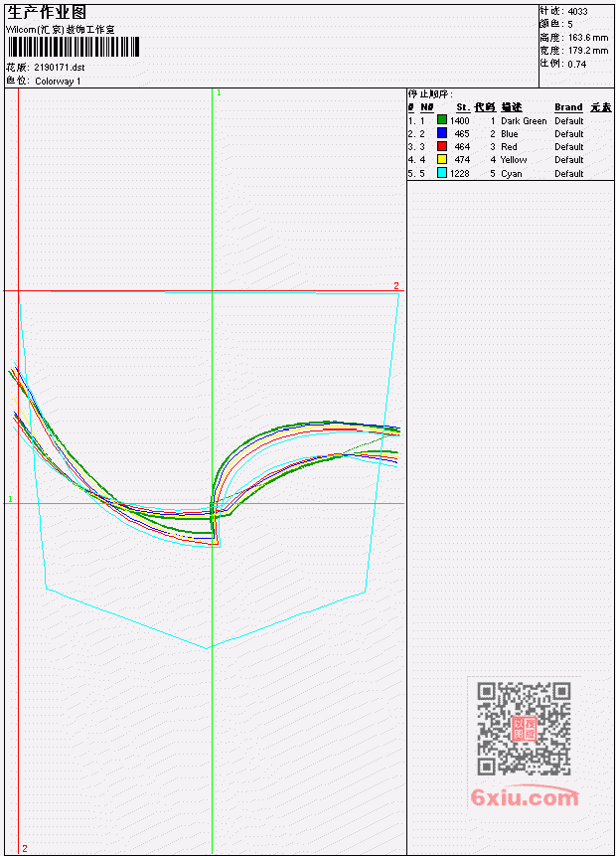This screenshot has width=616, height=856.
Task: Click the design file name 2190171.dst
Action: [60, 68]
